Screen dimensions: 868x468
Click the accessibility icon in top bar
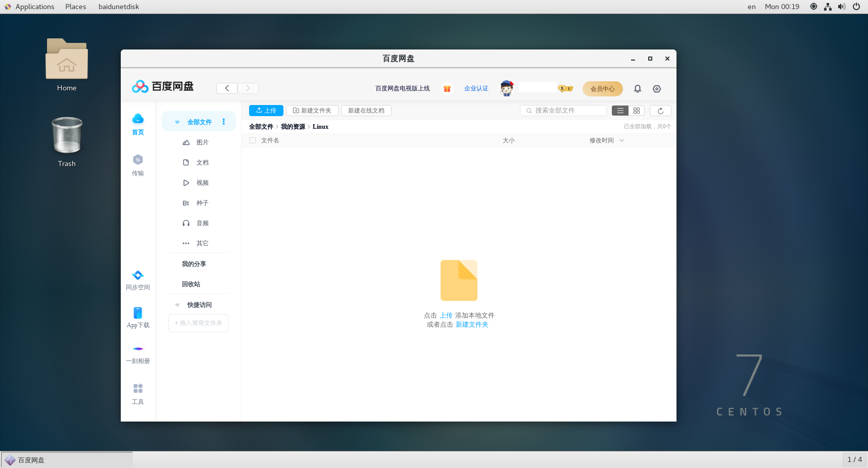click(813, 7)
